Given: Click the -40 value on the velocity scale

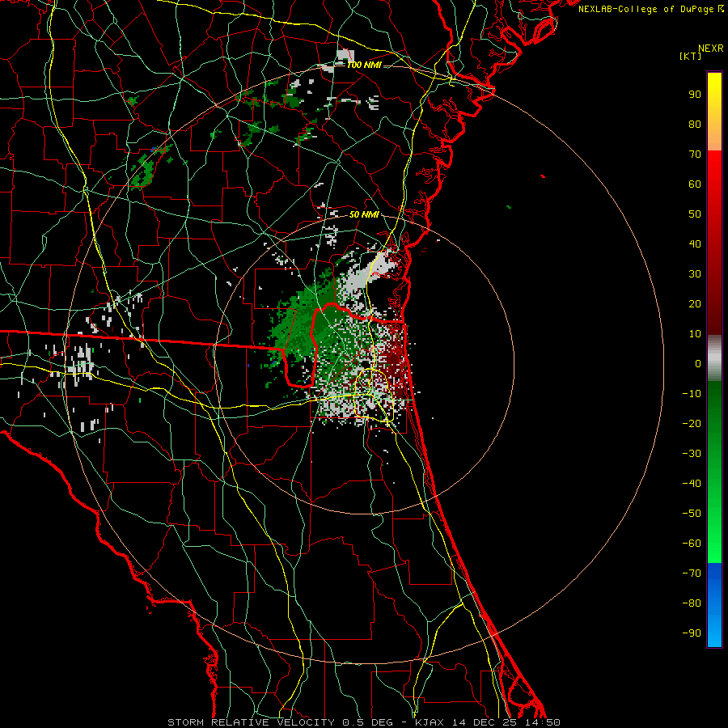Looking at the screenshot, I should coord(692,484).
